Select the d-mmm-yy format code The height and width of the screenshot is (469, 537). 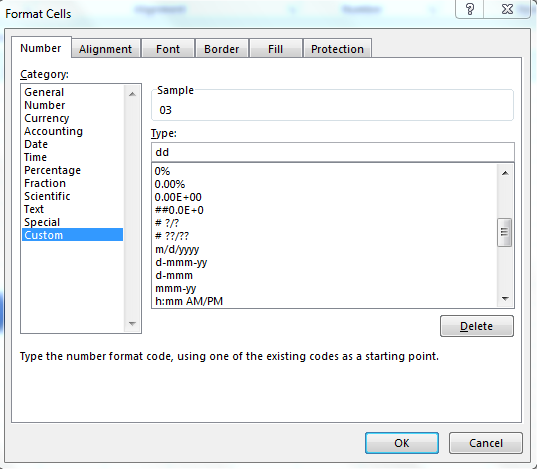(x=325, y=262)
